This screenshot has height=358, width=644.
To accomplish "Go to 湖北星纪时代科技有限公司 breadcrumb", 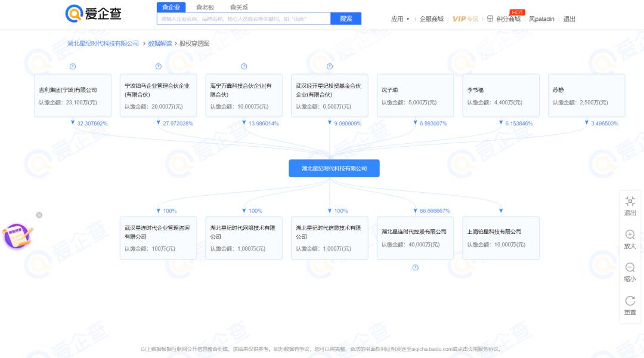I will (103, 43).
